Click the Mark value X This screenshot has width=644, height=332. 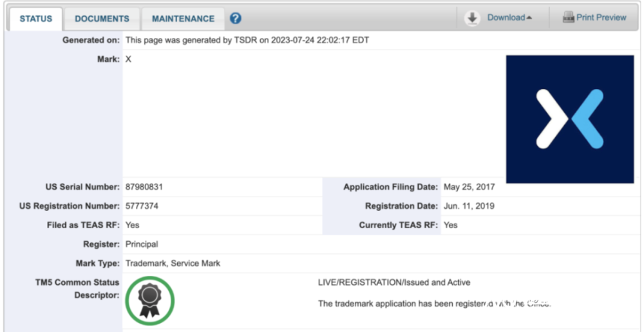pos(128,59)
